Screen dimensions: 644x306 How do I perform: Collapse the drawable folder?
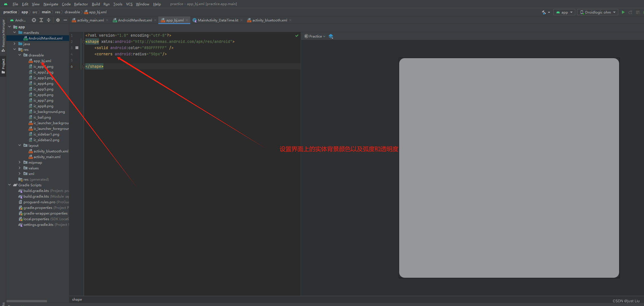tap(20, 55)
